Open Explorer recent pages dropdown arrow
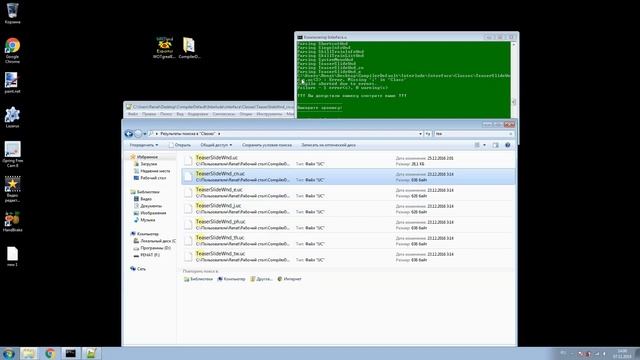640x360 pixels. click(x=144, y=134)
